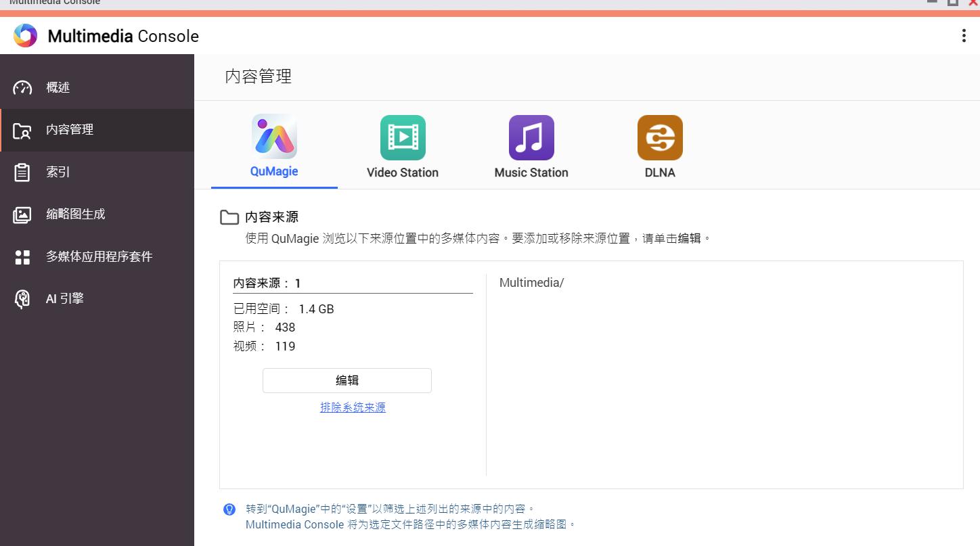Image resolution: width=980 pixels, height=546 pixels.
Task: Click the help tip icon at page bottom
Action: click(229, 508)
